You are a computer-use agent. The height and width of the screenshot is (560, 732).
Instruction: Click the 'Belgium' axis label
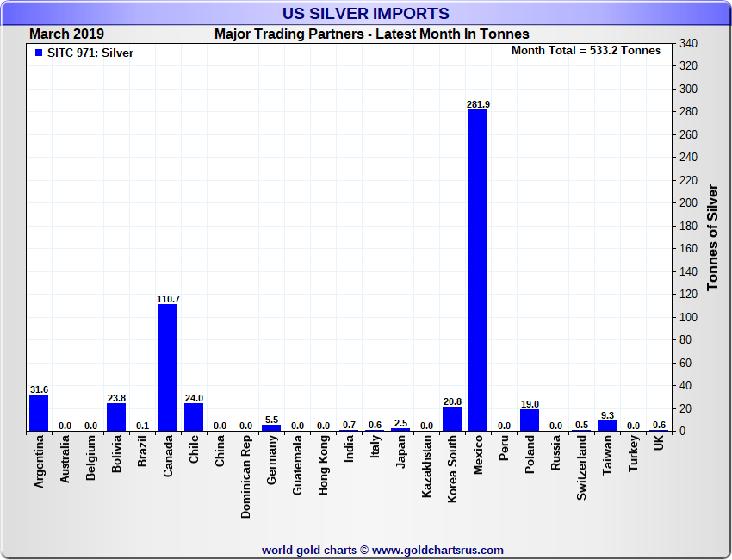coord(90,457)
